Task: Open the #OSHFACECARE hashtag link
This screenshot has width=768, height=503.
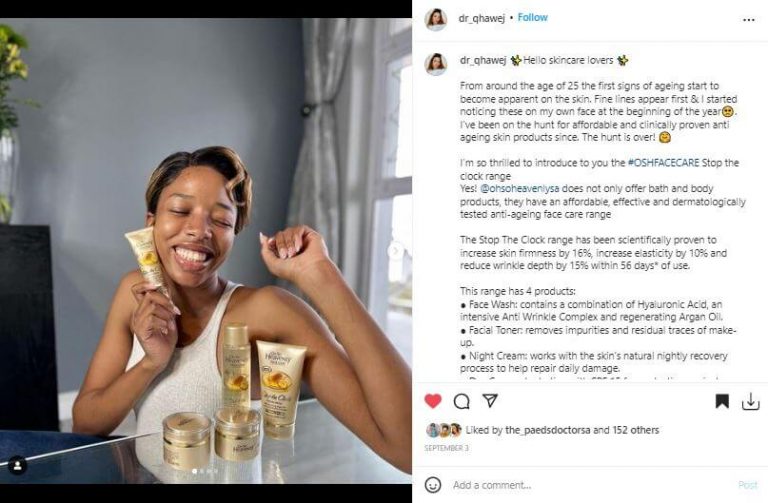Action: pyautogui.click(x=664, y=162)
